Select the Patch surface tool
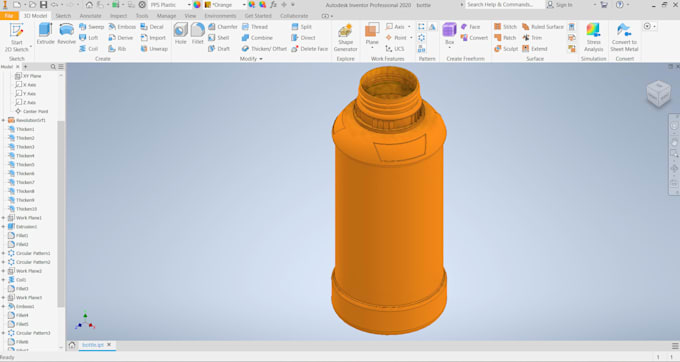Viewport: 680px width, 362px height. pos(505,38)
